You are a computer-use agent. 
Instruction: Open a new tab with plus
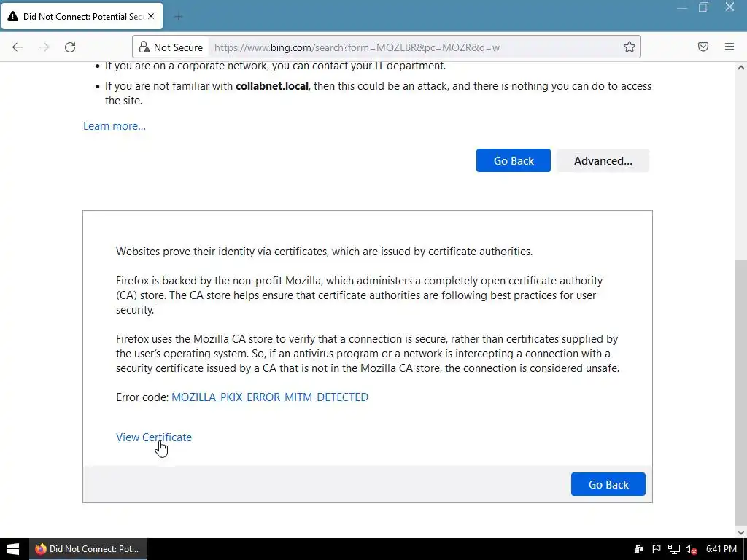178,17
